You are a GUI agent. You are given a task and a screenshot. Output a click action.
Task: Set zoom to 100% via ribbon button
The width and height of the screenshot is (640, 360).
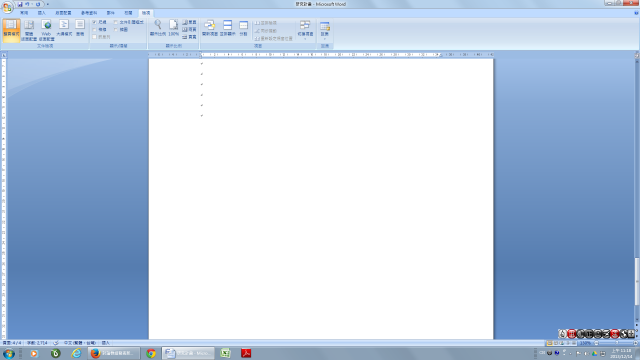pyautogui.click(x=173, y=29)
